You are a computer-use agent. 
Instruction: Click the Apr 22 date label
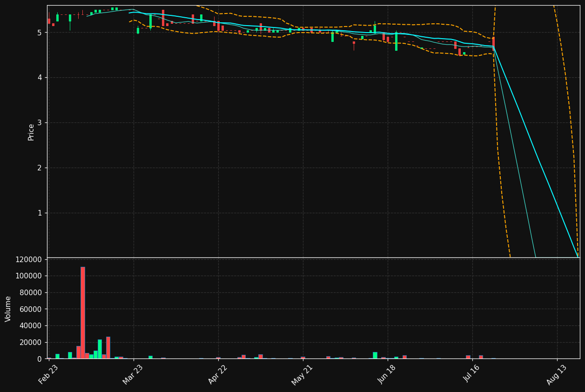click(218, 374)
